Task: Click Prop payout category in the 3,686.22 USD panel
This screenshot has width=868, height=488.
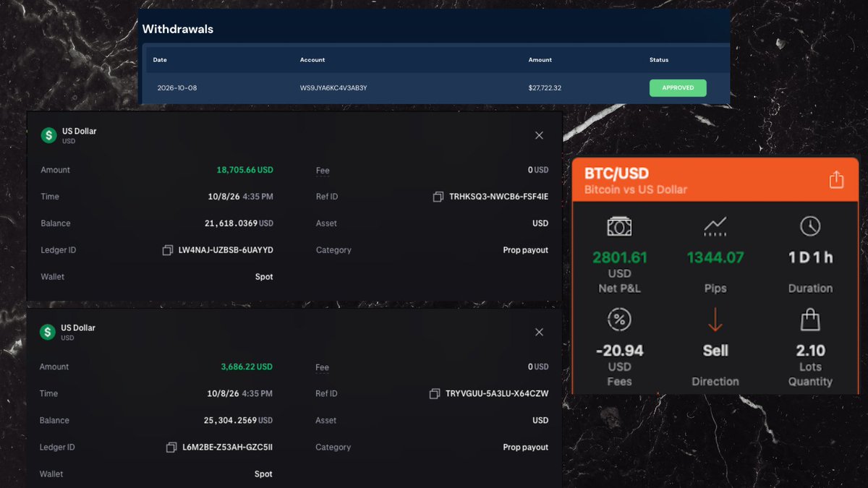Action: (526, 448)
